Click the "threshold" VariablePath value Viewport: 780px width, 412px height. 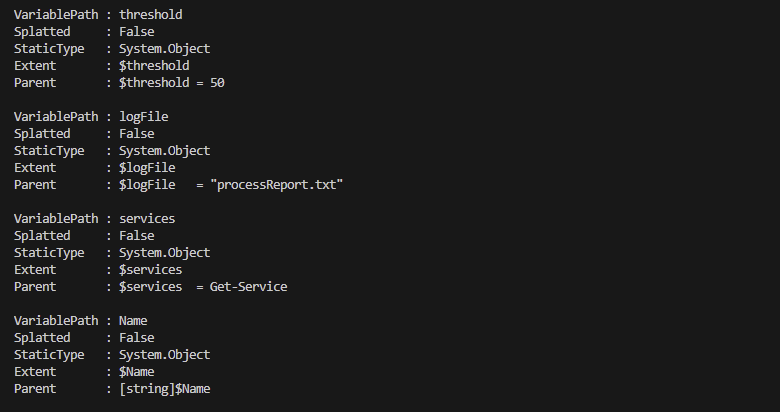150,15
